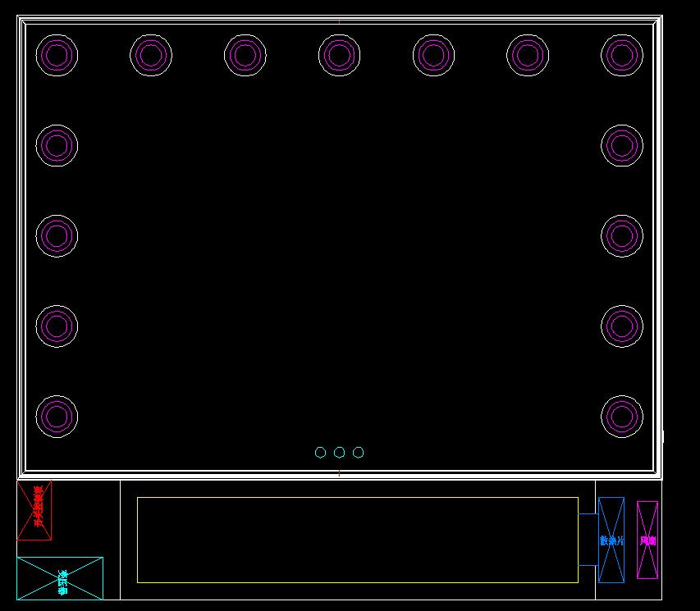Image resolution: width=700 pixels, height=611 pixels.
Task: Pick the middle bulb of the left column
Action: tap(57, 235)
